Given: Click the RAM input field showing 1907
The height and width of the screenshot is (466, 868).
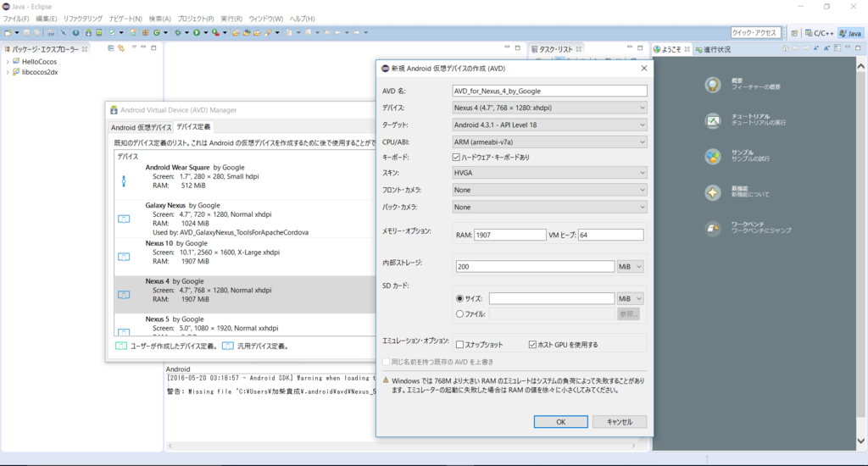Looking at the screenshot, I should coord(509,236).
